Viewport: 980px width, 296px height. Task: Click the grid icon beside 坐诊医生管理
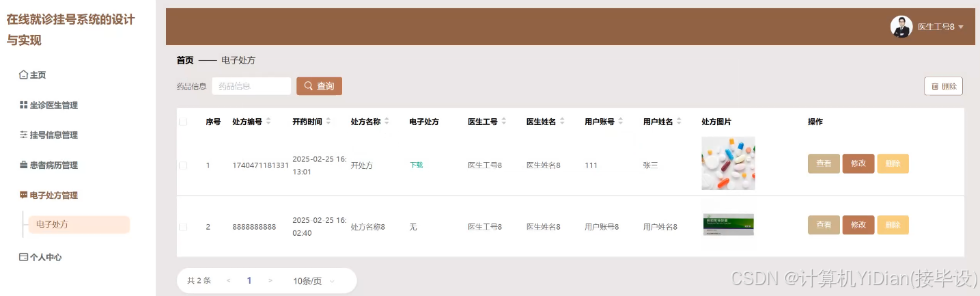(23, 105)
